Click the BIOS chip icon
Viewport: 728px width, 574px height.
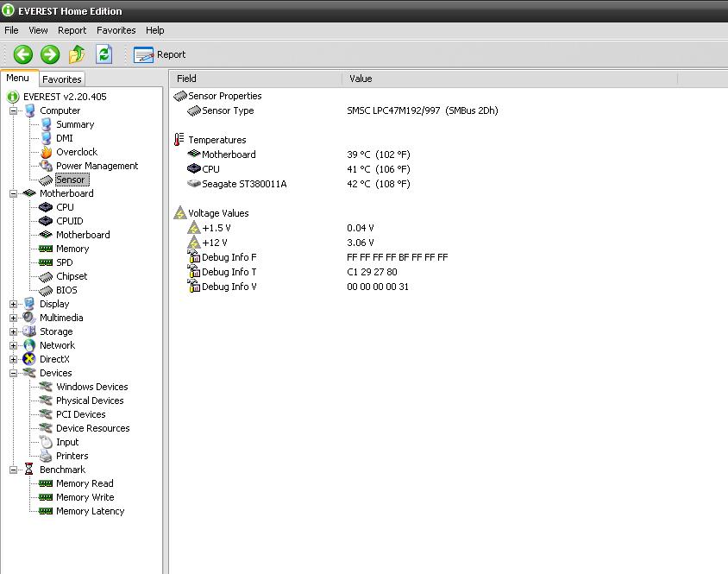point(46,291)
